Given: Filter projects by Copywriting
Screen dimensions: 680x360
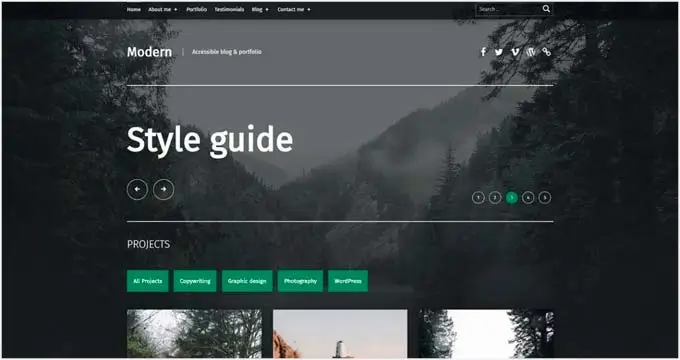Looking at the screenshot, I should pos(195,281).
